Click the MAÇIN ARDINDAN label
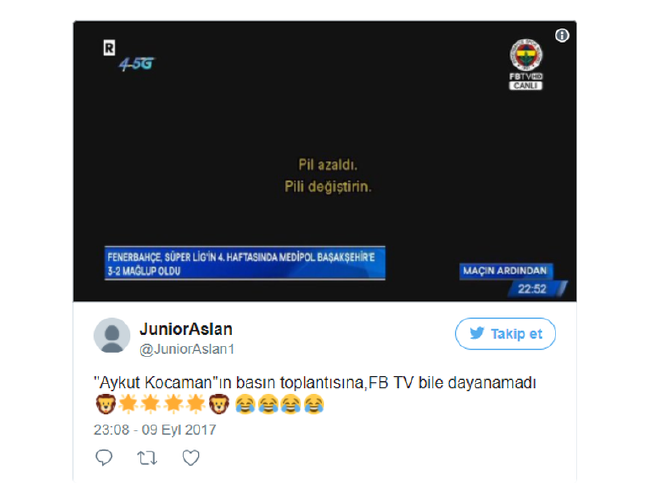 505,271
